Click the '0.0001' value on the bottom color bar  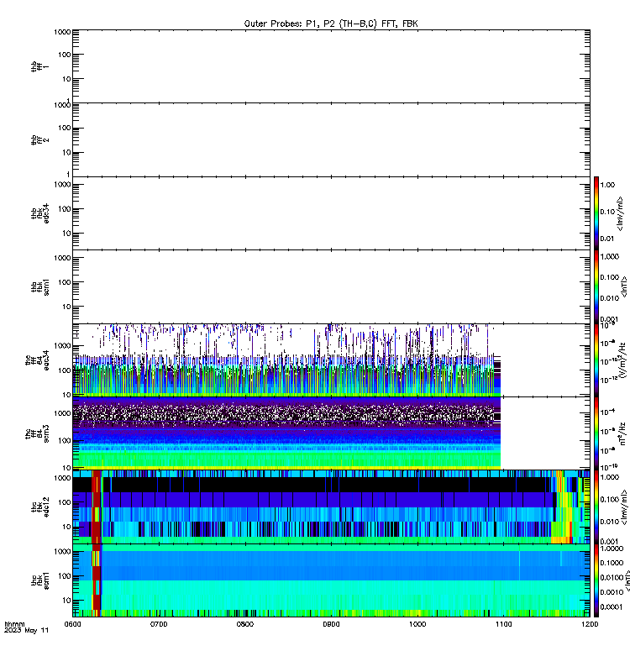coord(612,606)
